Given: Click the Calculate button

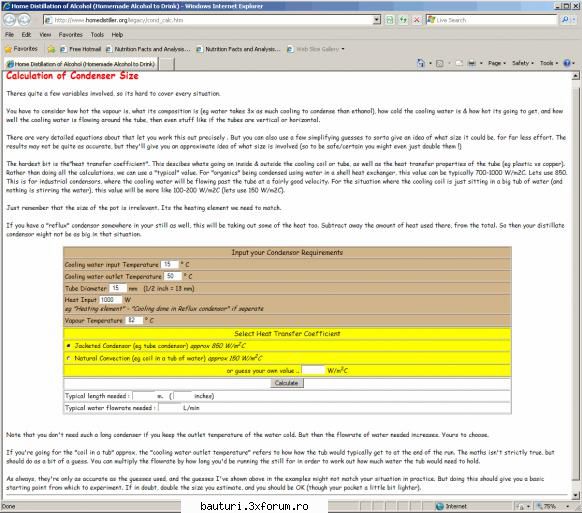Looking at the screenshot, I should (x=287, y=383).
